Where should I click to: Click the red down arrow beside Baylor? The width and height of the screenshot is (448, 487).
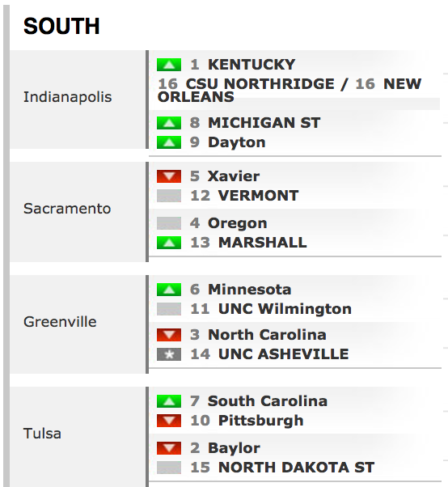(x=169, y=448)
